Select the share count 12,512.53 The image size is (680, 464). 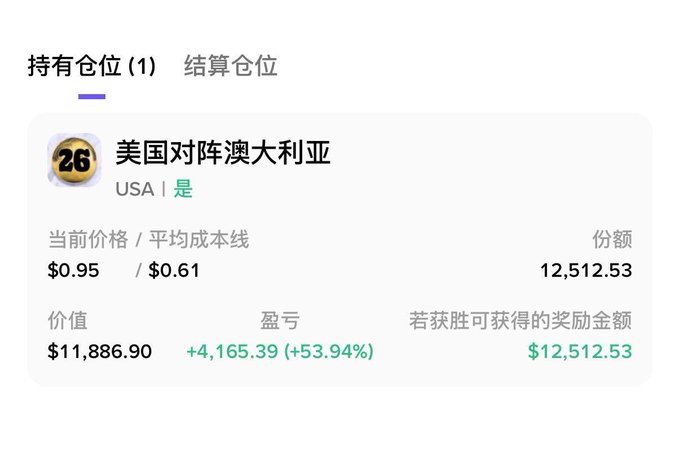pos(586,271)
